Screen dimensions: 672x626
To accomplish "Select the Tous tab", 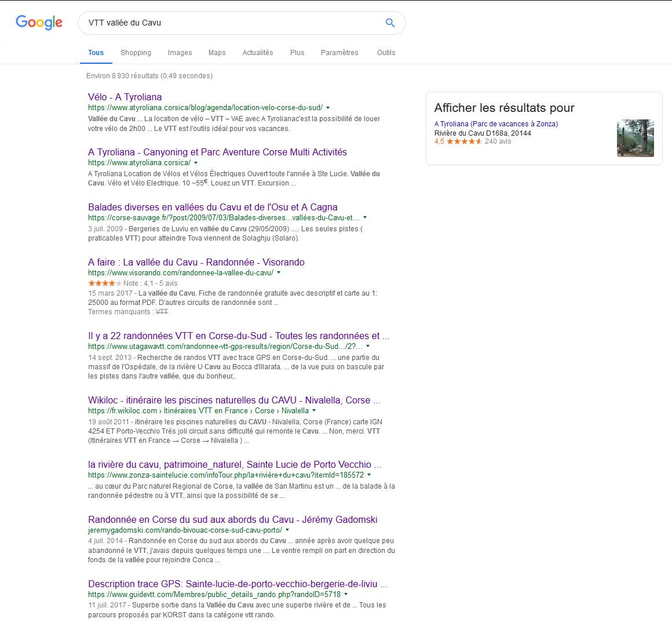I will (96, 52).
